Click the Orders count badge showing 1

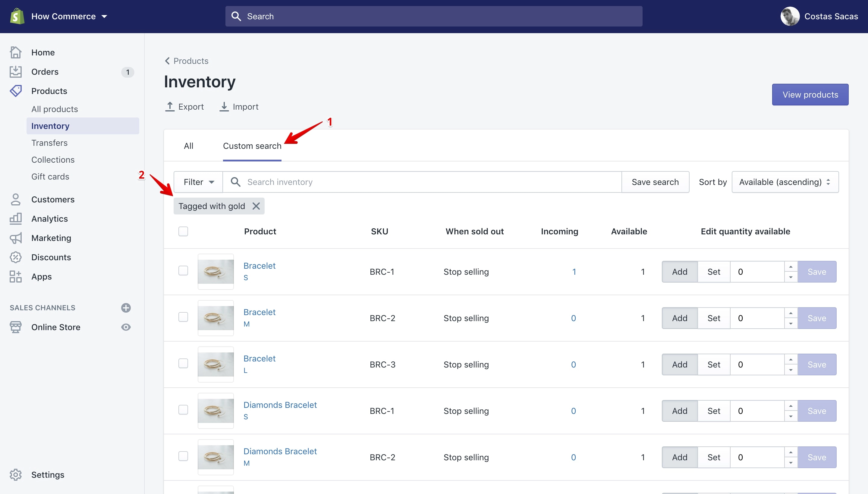pos(127,72)
